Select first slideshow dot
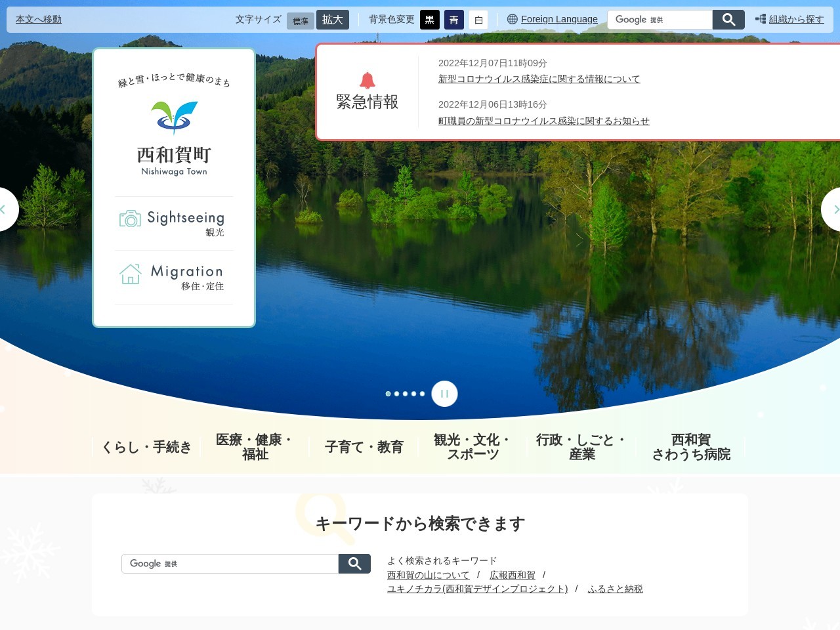 click(388, 394)
